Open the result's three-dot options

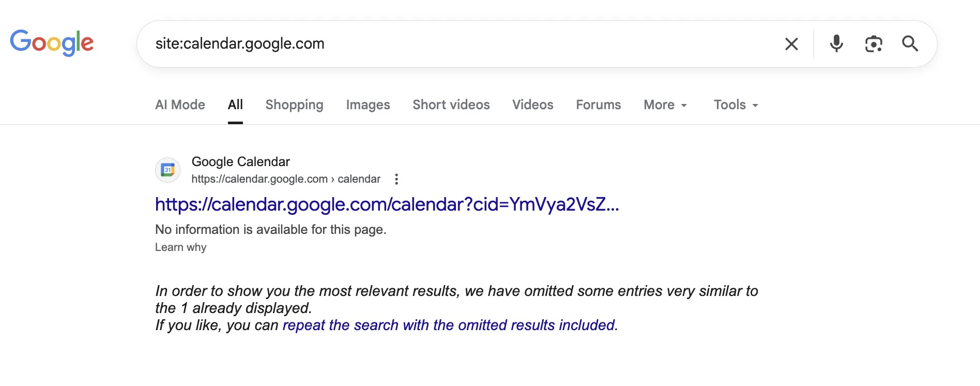pos(396,179)
